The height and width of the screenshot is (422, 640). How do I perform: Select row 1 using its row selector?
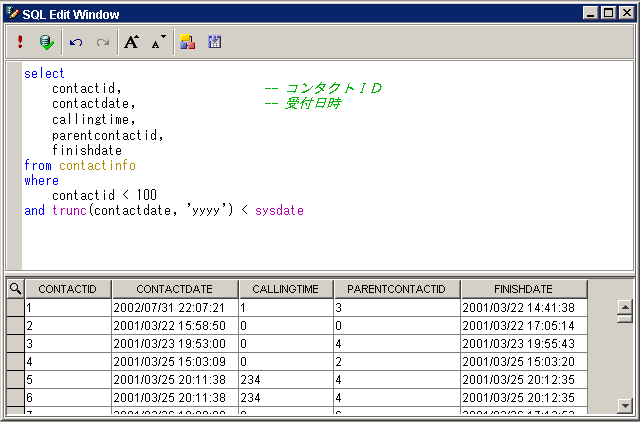click(15, 308)
